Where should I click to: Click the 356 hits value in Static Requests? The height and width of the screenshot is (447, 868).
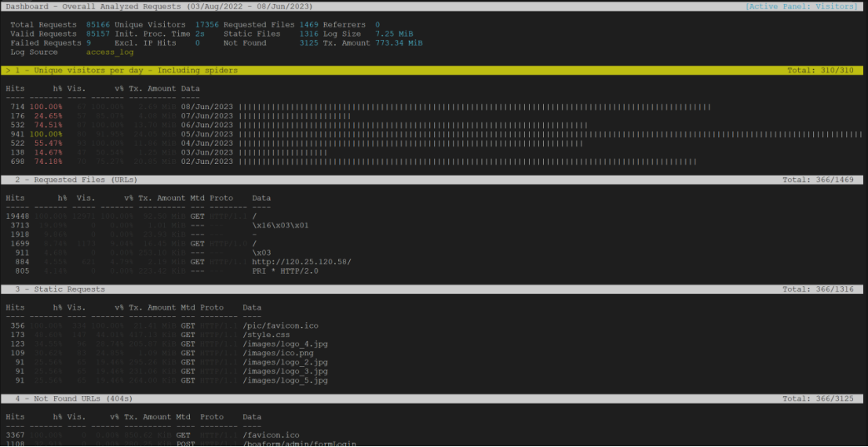17,326
